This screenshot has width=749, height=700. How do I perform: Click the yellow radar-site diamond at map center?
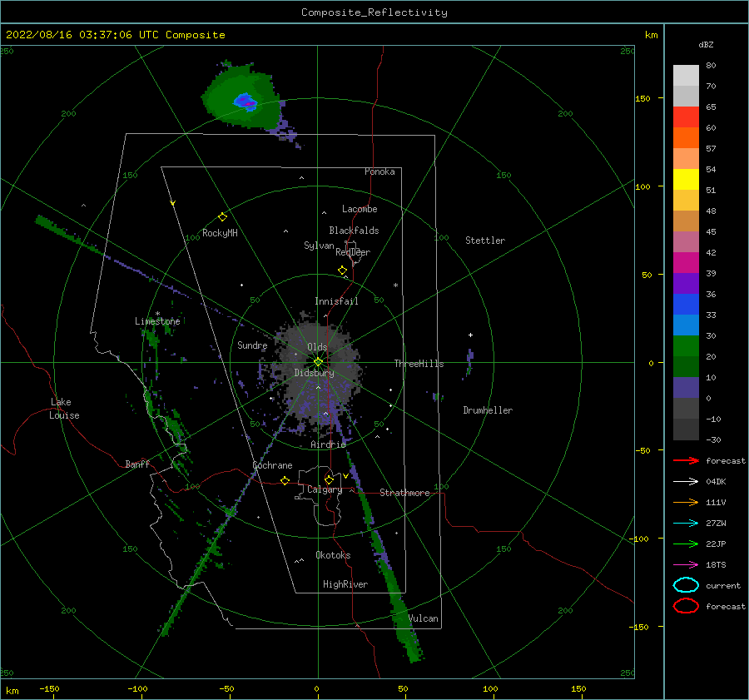(318, 362)
